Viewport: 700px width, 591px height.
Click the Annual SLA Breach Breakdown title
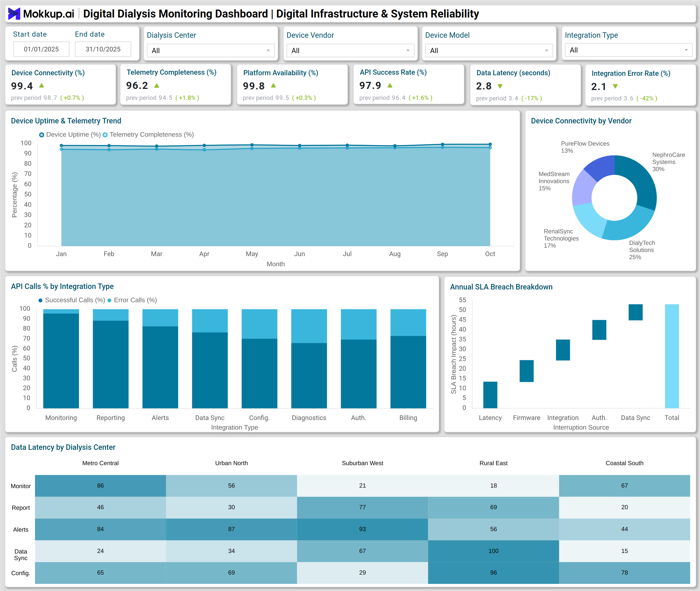pyautogui.click(x=501, y=287)
